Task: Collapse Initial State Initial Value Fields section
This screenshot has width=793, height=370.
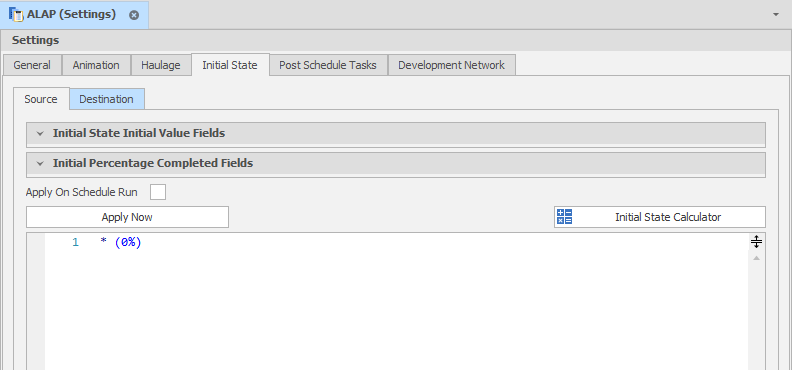Action: pos(40,134)
